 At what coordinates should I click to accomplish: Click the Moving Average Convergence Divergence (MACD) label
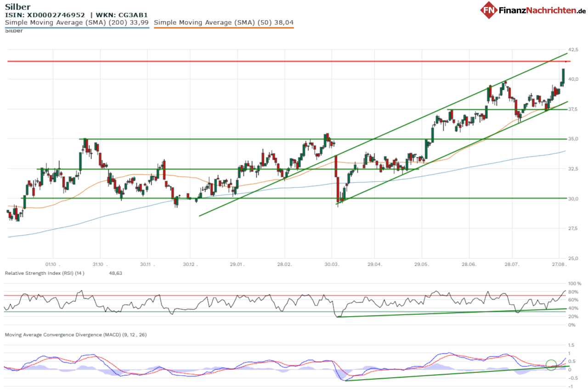tap(76, 335)
